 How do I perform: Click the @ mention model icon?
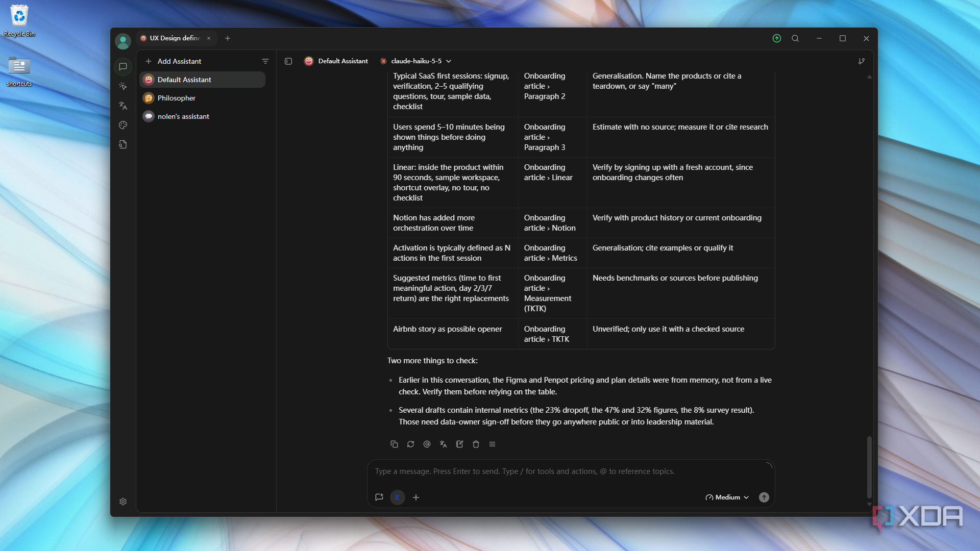[x=427, y=444]
